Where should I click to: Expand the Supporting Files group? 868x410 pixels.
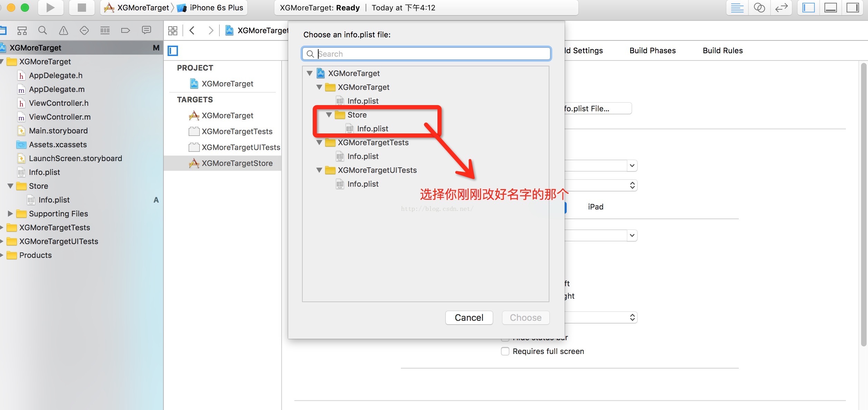click(10, 214)
